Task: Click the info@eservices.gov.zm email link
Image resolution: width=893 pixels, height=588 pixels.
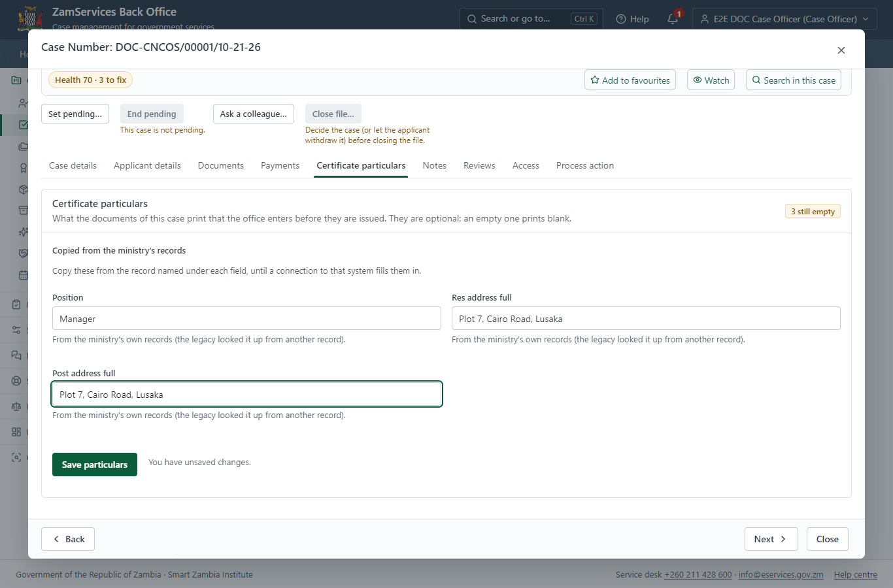Action: coord(781,575)
